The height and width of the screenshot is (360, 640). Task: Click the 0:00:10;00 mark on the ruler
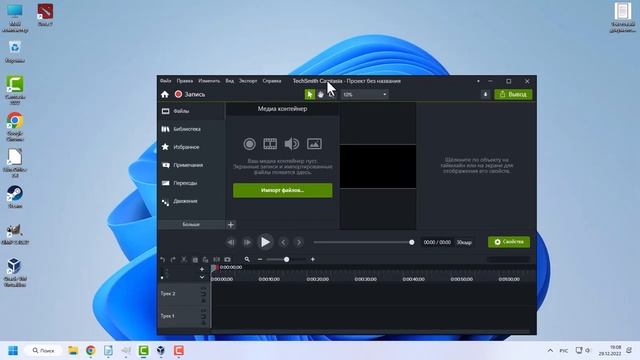[269, 279]
